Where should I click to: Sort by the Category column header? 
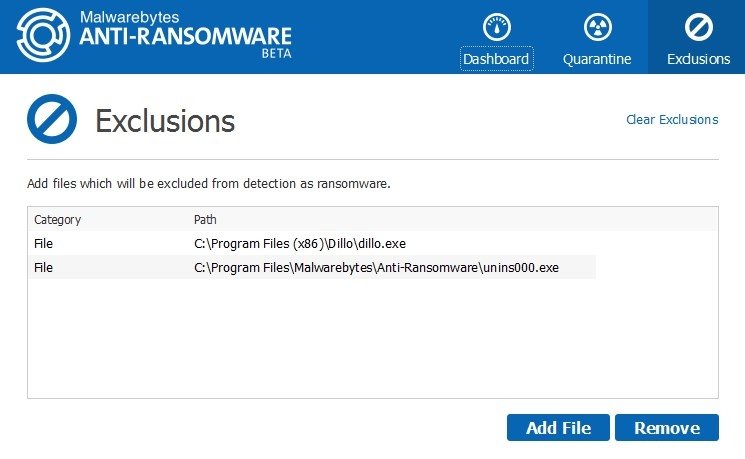(57, 220)
